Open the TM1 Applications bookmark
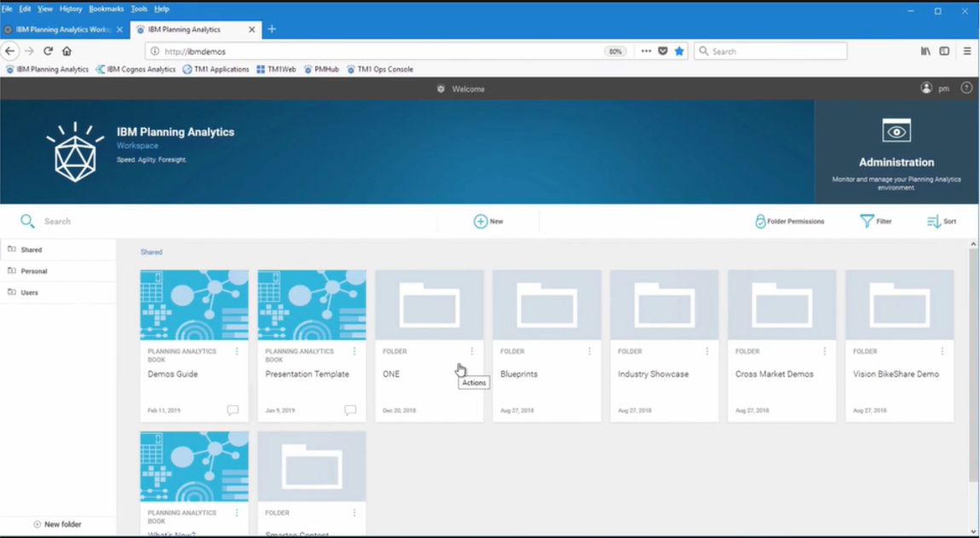 click(x=216, y=69)
